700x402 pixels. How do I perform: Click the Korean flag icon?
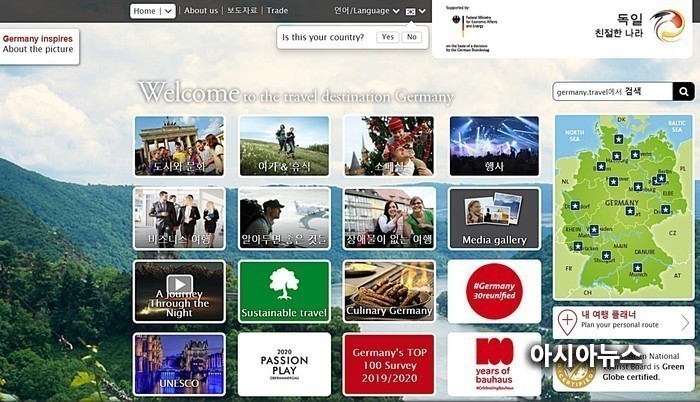[411, 11]
